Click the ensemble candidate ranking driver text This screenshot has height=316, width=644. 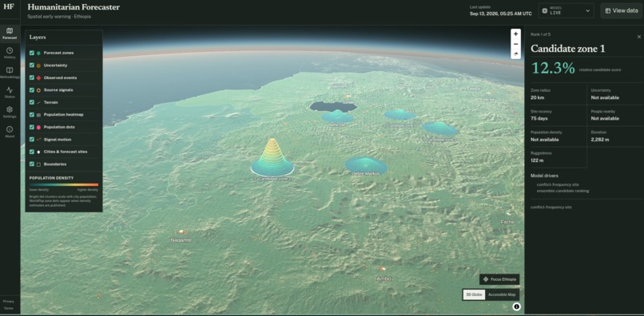(x=563, y=191)
